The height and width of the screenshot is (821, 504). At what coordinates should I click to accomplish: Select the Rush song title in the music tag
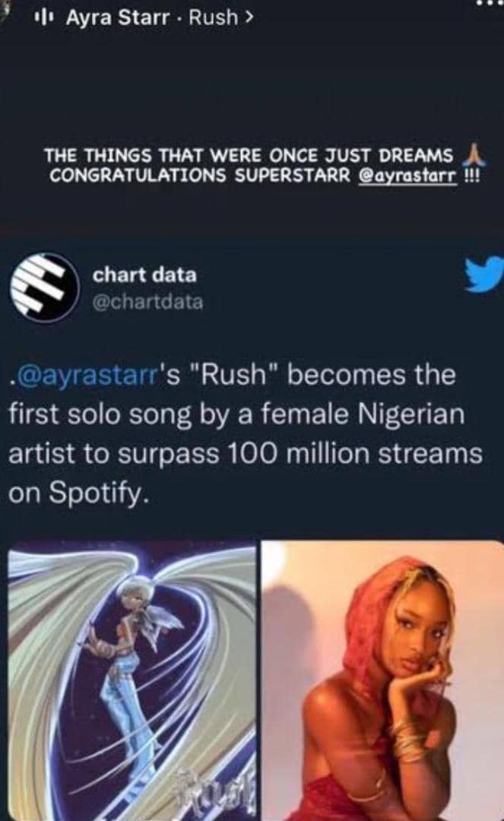pyautogui.click(x=213, y=17)
